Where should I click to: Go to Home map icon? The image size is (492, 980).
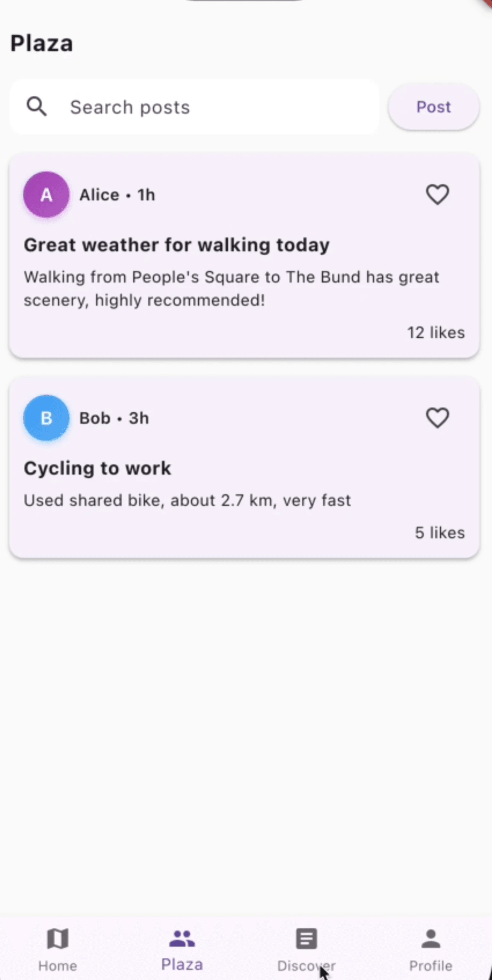click(x=58, y=938)
